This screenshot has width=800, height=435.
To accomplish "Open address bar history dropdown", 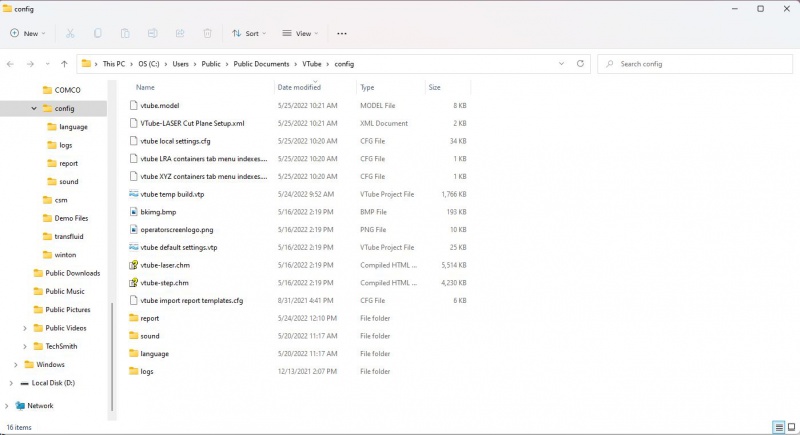I will click(x=561, y=64).
